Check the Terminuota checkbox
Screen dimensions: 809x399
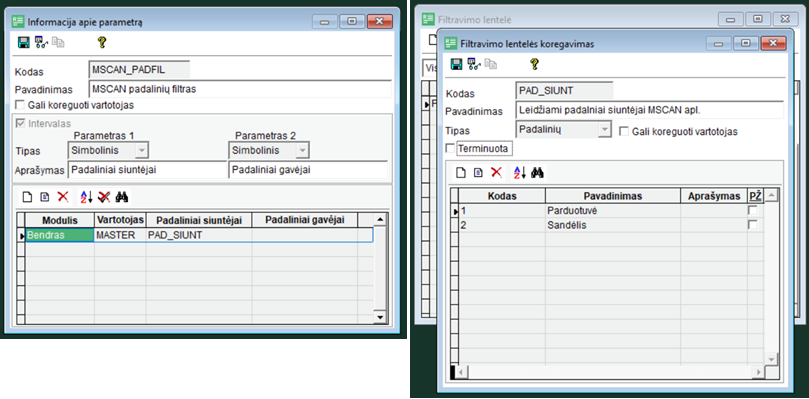(450, 149)
